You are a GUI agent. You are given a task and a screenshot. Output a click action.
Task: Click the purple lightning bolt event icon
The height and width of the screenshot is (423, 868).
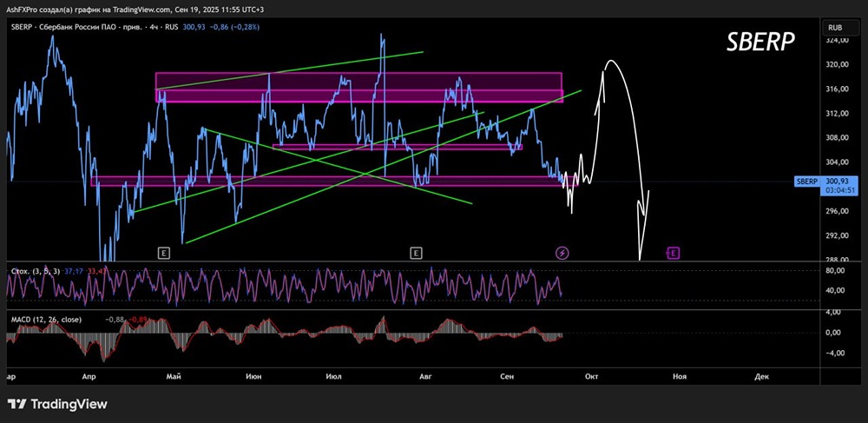(562, 253)
